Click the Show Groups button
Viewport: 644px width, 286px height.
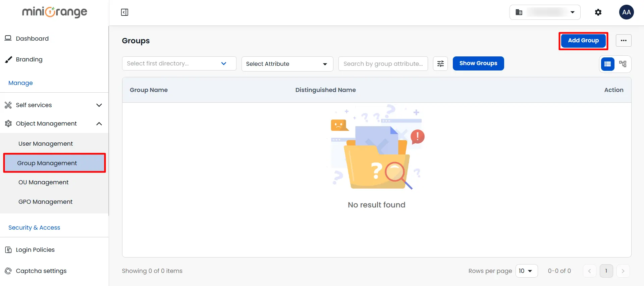[x=478, y=63]
